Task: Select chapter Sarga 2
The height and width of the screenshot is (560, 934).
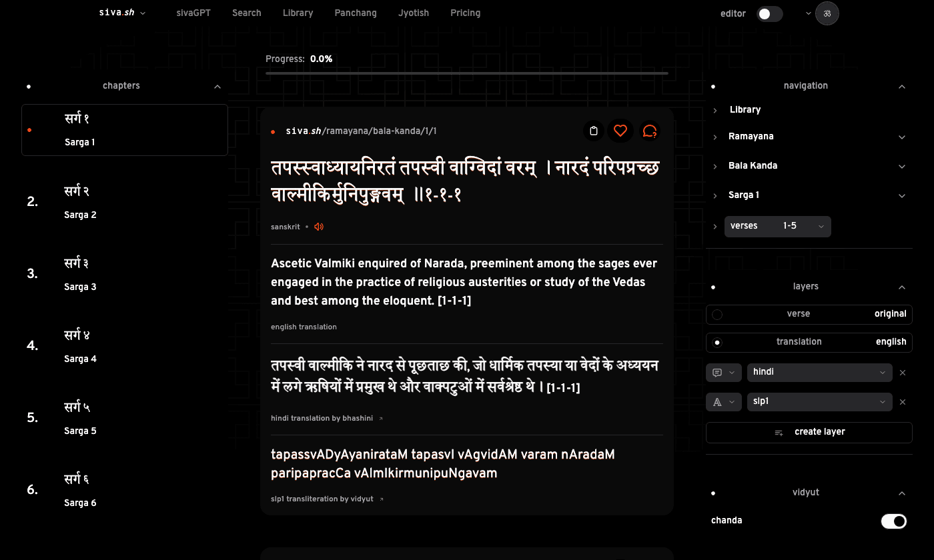Action: (x=125, y=202)
